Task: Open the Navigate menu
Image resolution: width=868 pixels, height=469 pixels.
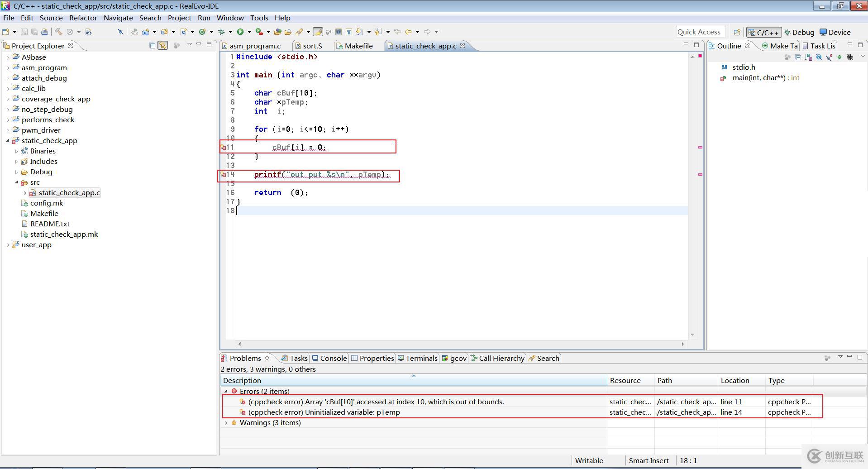Action: pos(118,18)
